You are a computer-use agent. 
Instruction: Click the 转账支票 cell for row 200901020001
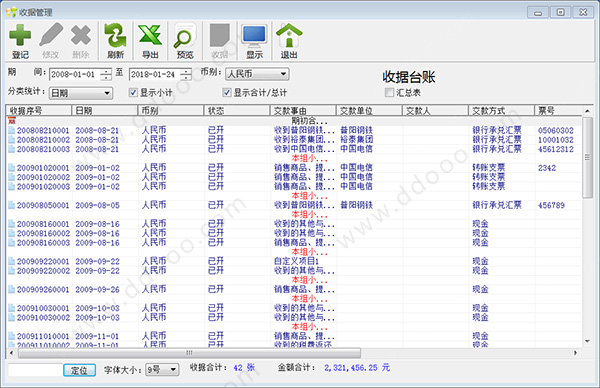pyautogui.click(x=489, y=168)
